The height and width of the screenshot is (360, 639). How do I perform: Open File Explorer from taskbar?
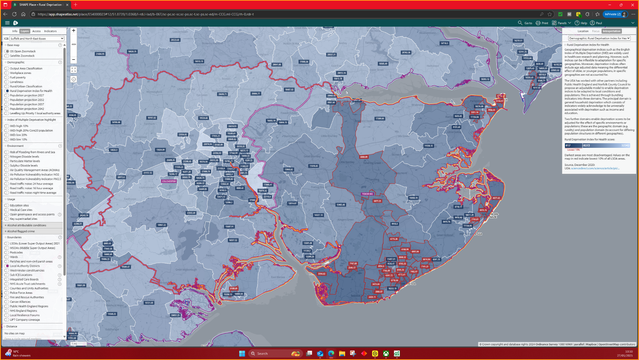point(342,353)
